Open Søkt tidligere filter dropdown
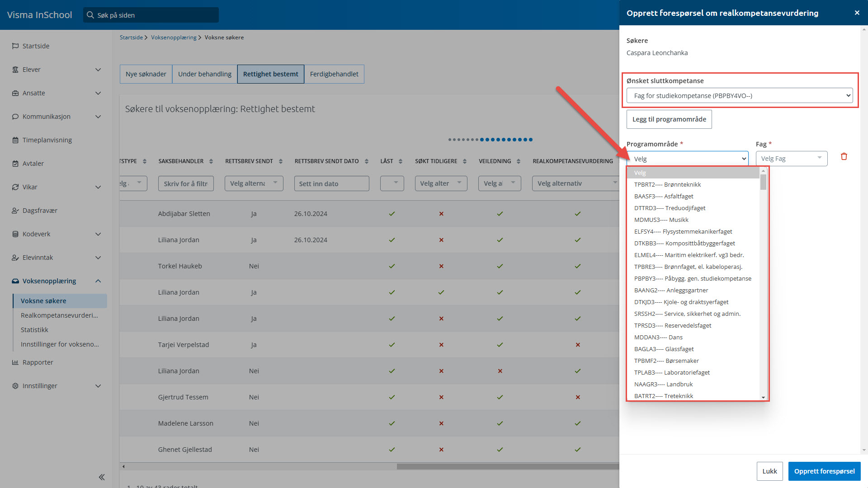The height and width of the screenshot is (488, 868). pos(441,183)
